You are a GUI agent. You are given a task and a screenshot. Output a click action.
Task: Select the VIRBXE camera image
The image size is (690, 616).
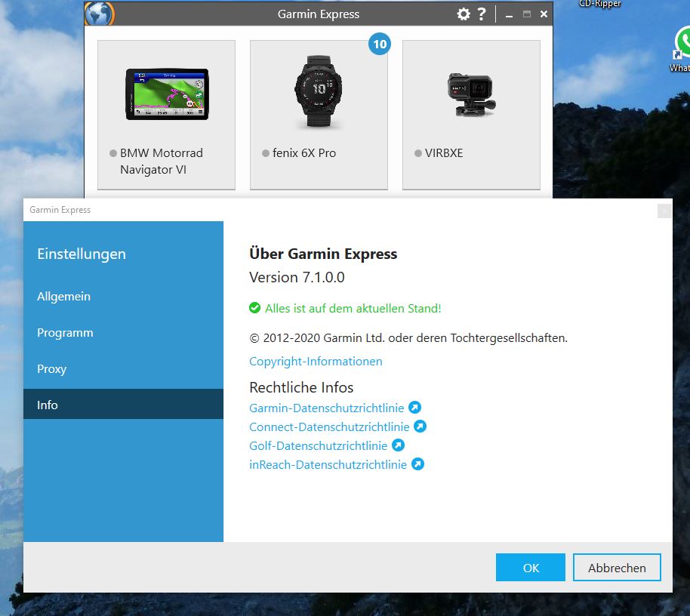pyautogui.click(x=471, y=94)
